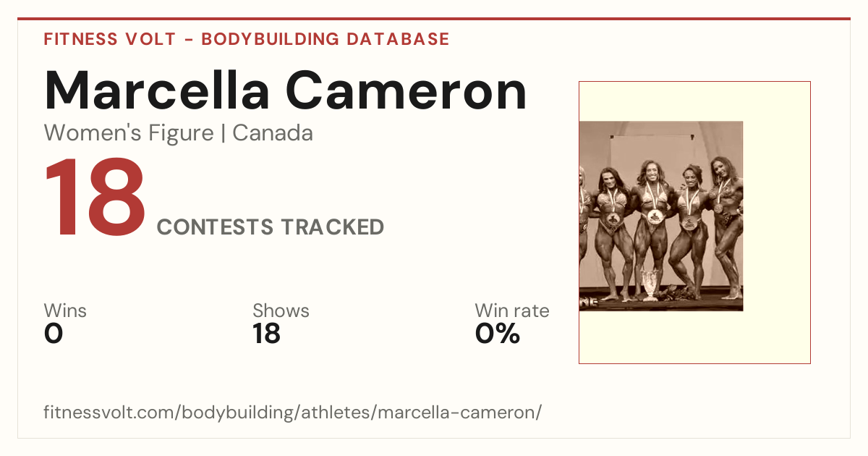Select the Contests Tracked label
Viewport: 868px width, 456px height.
tap(271, 227)
